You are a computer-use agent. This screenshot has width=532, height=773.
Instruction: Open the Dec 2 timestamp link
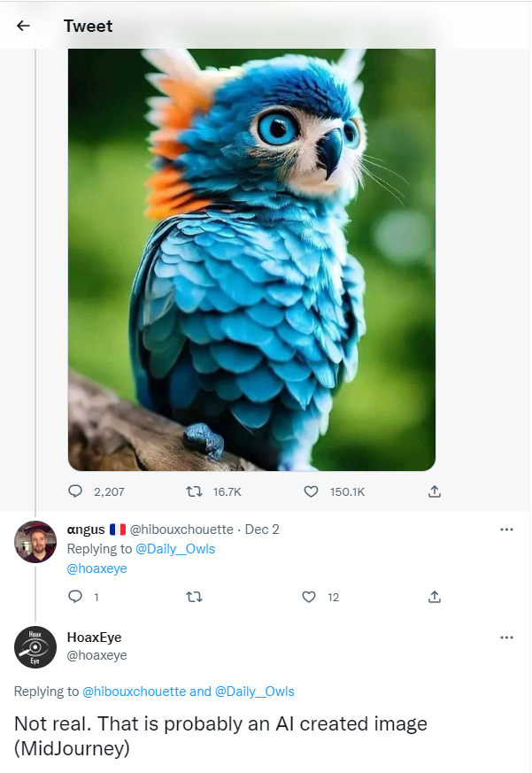262,530
